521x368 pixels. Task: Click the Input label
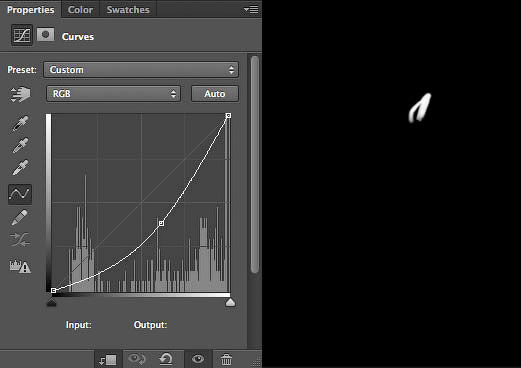[79, 325]
